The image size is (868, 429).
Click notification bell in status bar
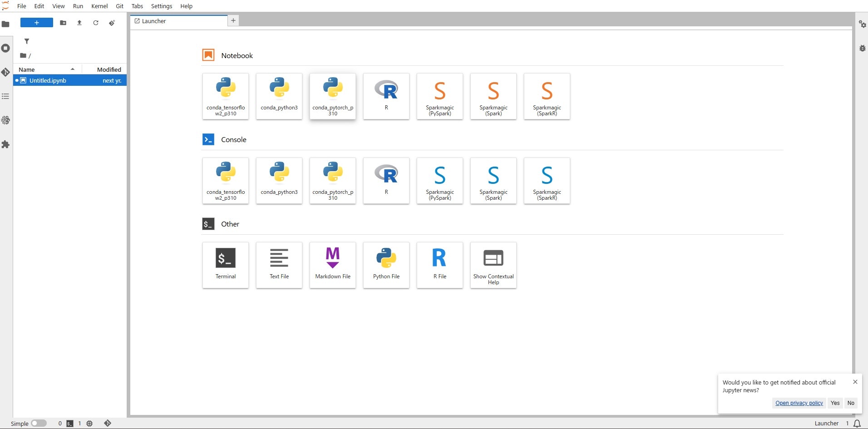click(857, 424)
